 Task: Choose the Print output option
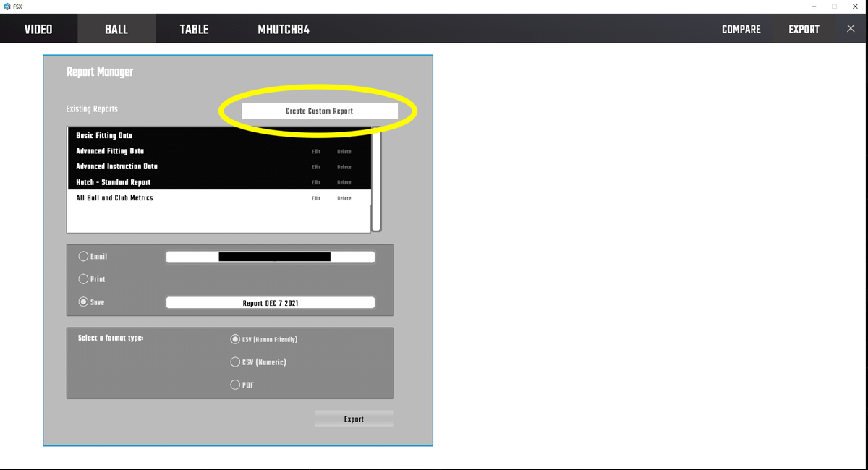84,279
